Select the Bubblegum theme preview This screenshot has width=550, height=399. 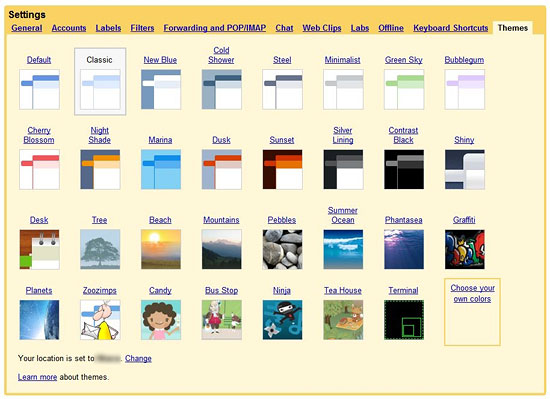[465, 89]
